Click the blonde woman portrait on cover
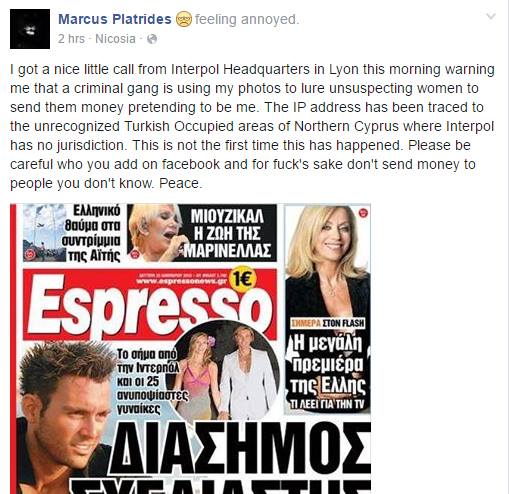The width and height of the screenshot is (509, 494). [328, 261]
